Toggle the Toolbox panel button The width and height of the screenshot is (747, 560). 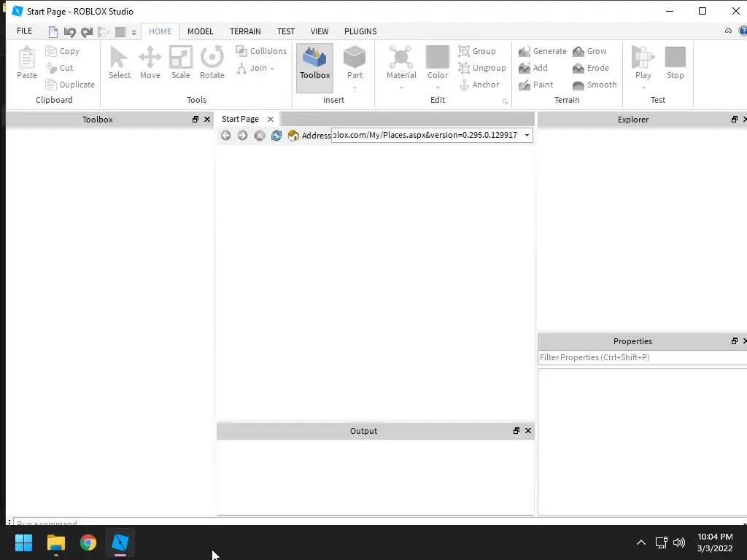315,68
